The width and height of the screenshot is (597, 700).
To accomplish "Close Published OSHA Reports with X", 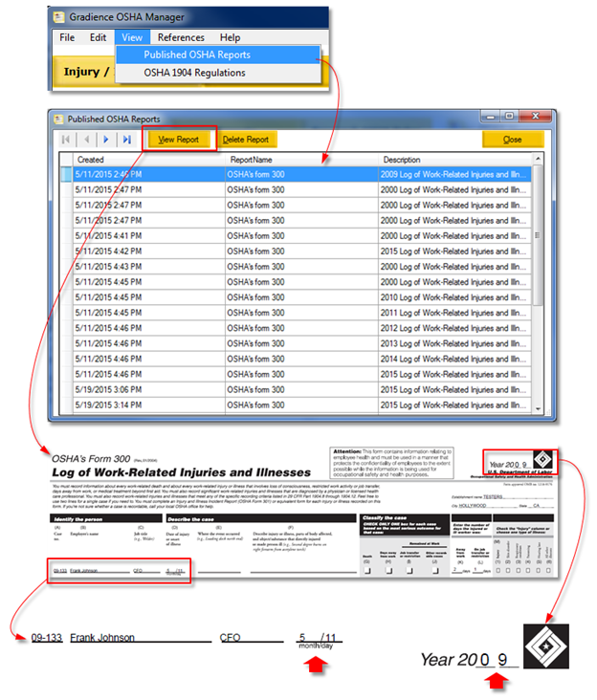I will click(535, 117).
